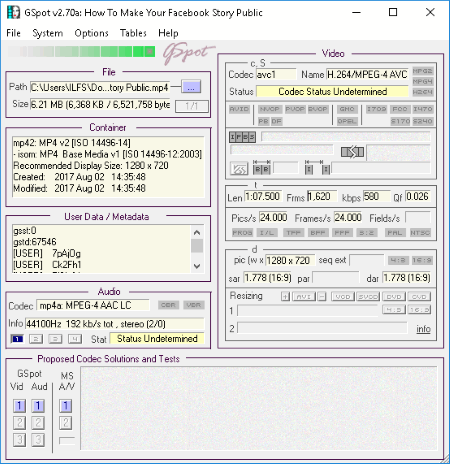Click the S240 indicator box
This screenshot has width=450, height=464.
[x=422, y=121]
